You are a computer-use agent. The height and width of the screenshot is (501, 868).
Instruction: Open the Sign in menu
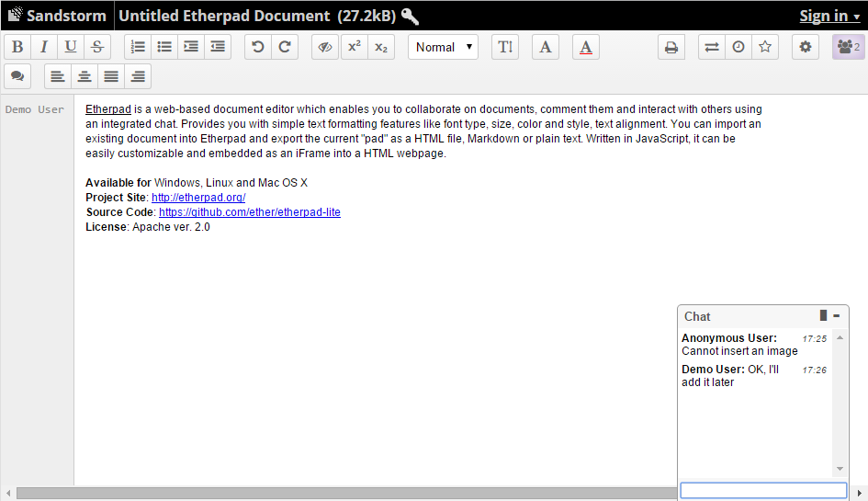click(829, 16)
